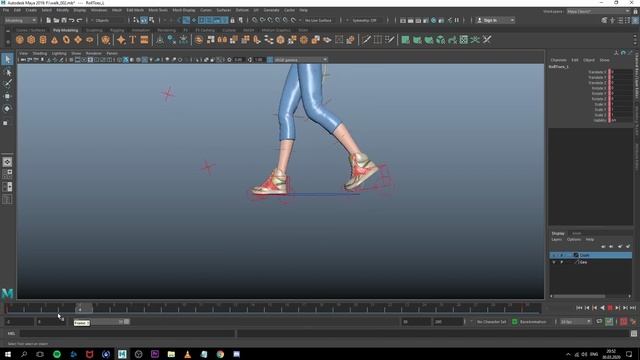Toggle Channel Box panel icon at top right
The width and height of the screenshot is (640, 360).
635,20
